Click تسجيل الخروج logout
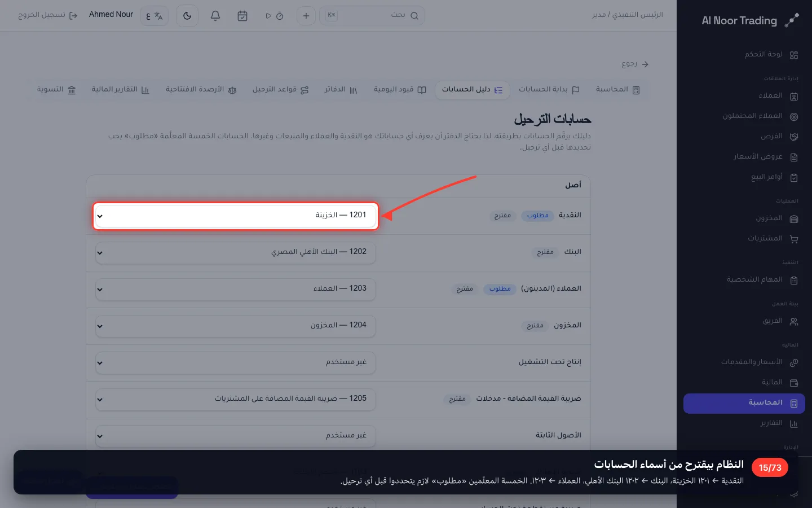The height and width of the screenshot is (508, 812). click(x=48, y=15)
